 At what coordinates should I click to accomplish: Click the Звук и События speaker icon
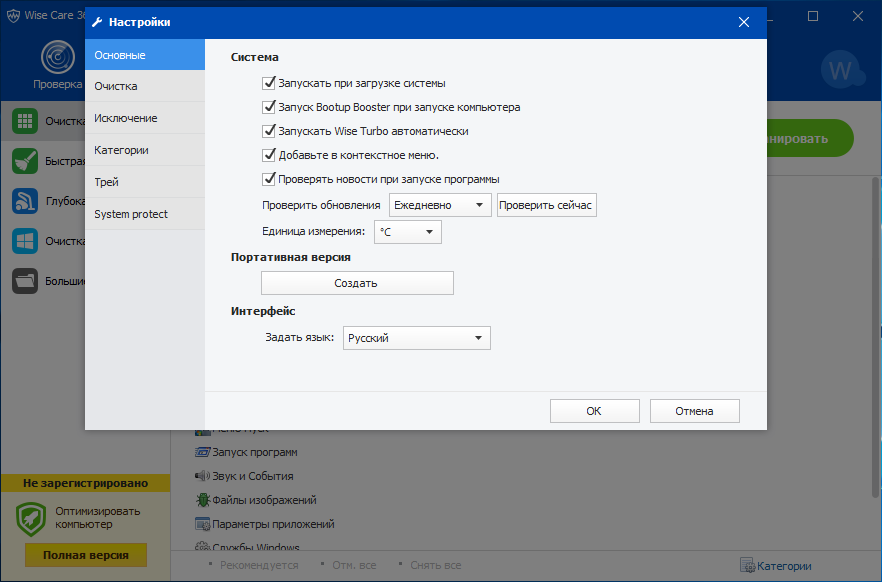point(202,476)
